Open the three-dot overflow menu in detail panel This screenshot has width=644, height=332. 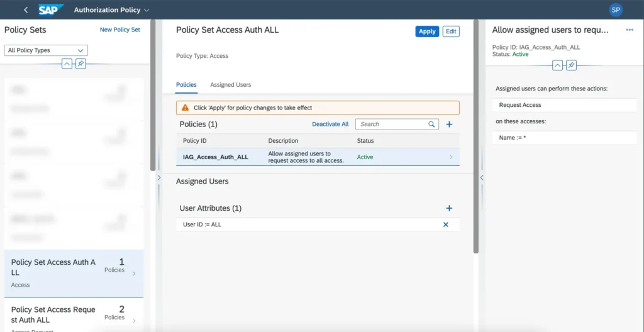630,30
